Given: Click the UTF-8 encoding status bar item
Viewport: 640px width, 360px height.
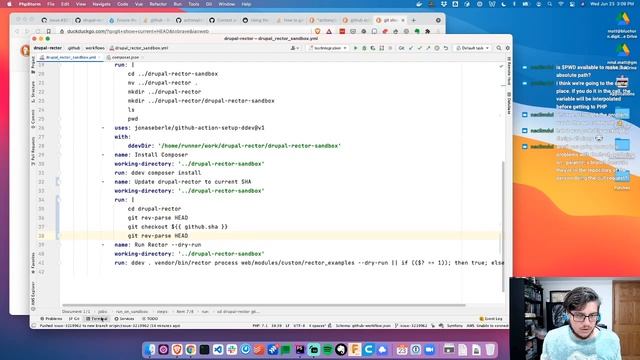Looking at the screenshot, I should pyautogui.click(x=299, y=326).
